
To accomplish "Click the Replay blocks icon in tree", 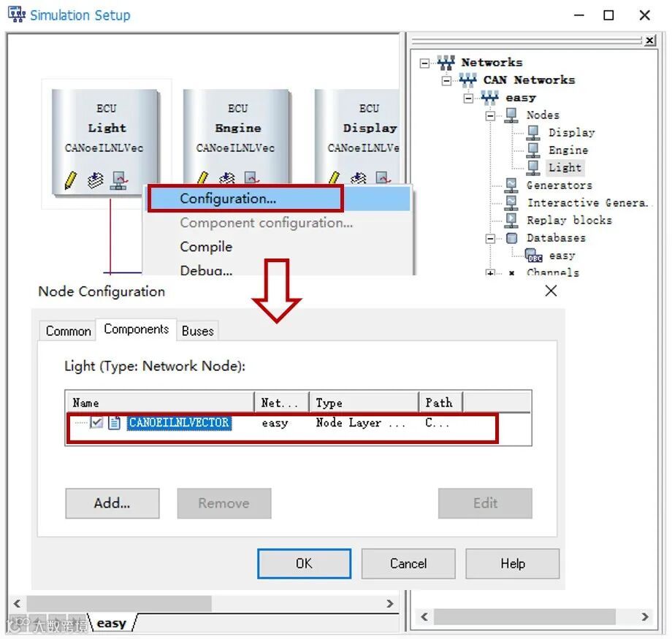I will pos(511,221).
